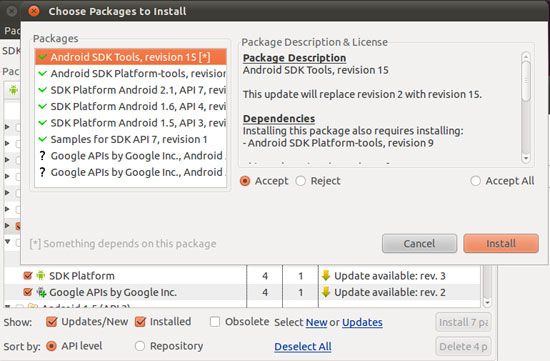Click yellow download arrow for rev. 3 update
Image resolution: width=550 pixels, height=361 pixels.
326,276
